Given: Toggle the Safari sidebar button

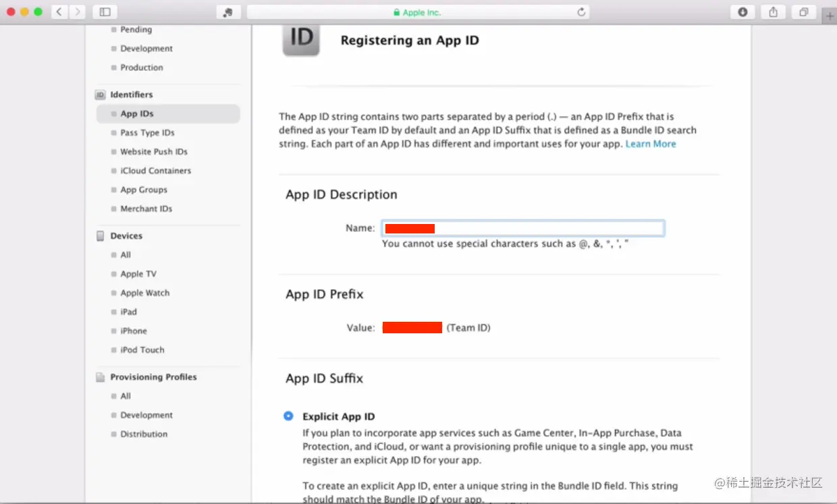Looking at the screenshot, I should point(105,11).
